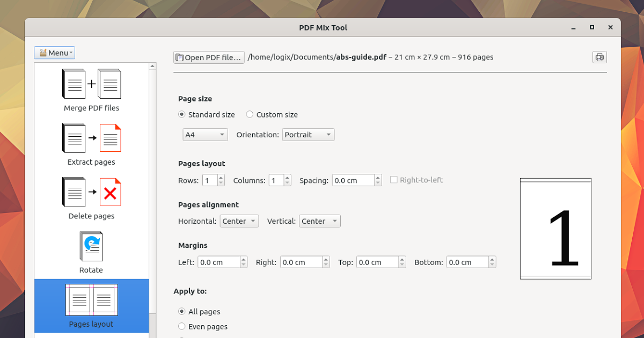Open the Orientation Portrait dropdown
This screenshot has width=644, height=338.
click(308, 135)
